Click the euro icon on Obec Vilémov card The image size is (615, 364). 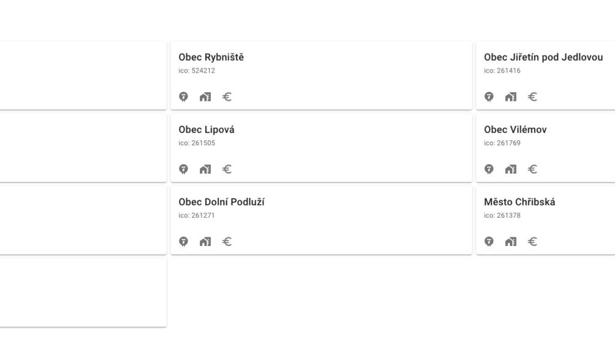(x=533, y=169)
